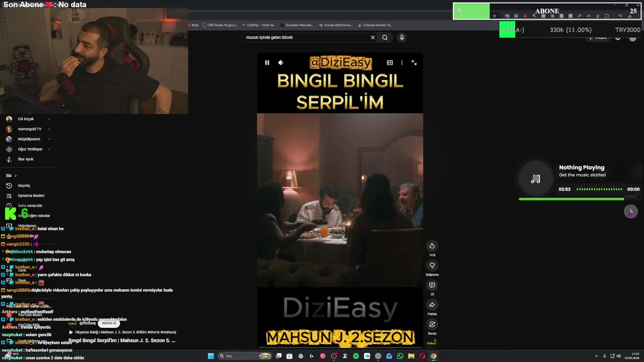Image resolution: width=644 pixels, height=362 pixels.
Task: Mute the Shorts video volume
Action: point(281,63)
